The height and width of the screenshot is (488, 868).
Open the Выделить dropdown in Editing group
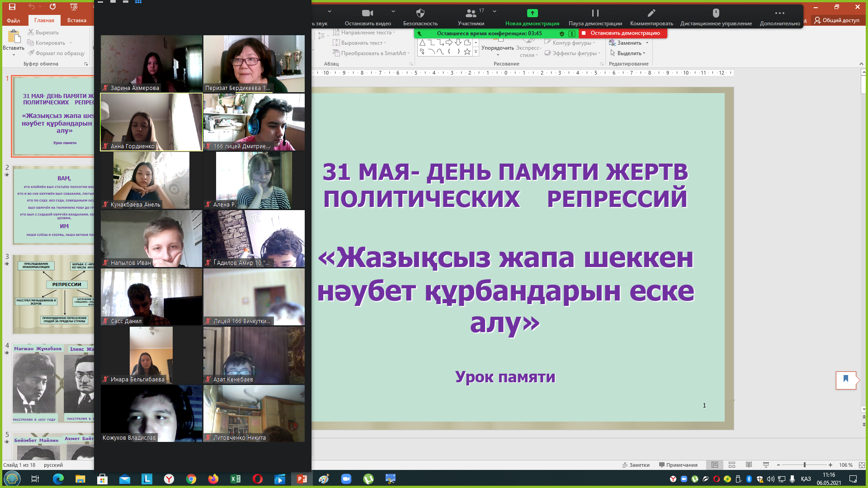pyautogui.click(x=628, y=53)
